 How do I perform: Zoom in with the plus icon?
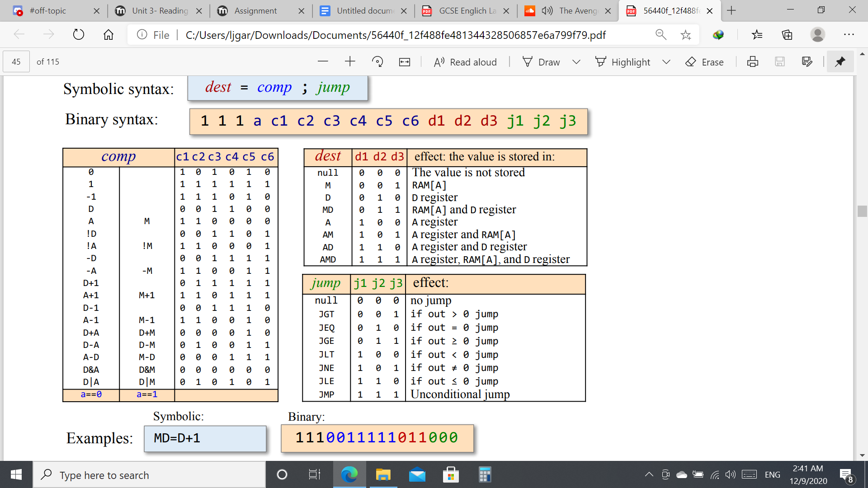(x=350, y=62)
